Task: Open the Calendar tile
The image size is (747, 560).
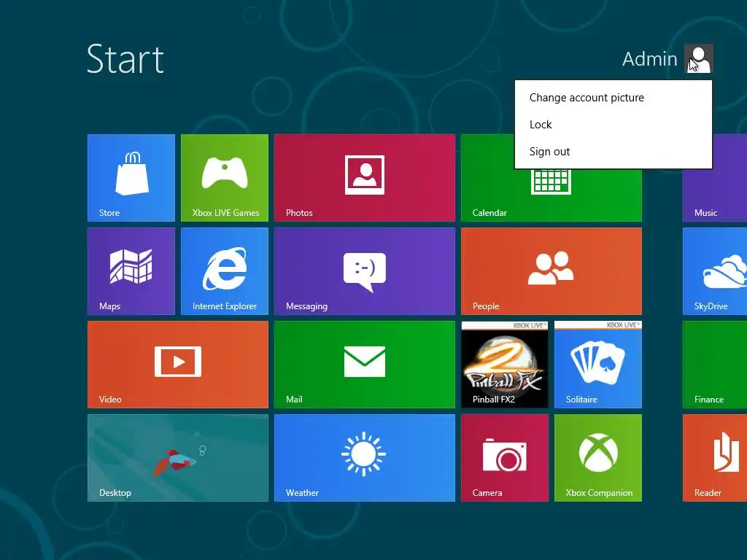Action: point(551,195)
